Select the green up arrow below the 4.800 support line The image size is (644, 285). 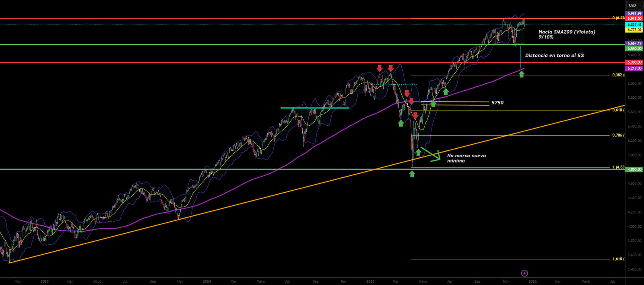(x=412, y=174)
